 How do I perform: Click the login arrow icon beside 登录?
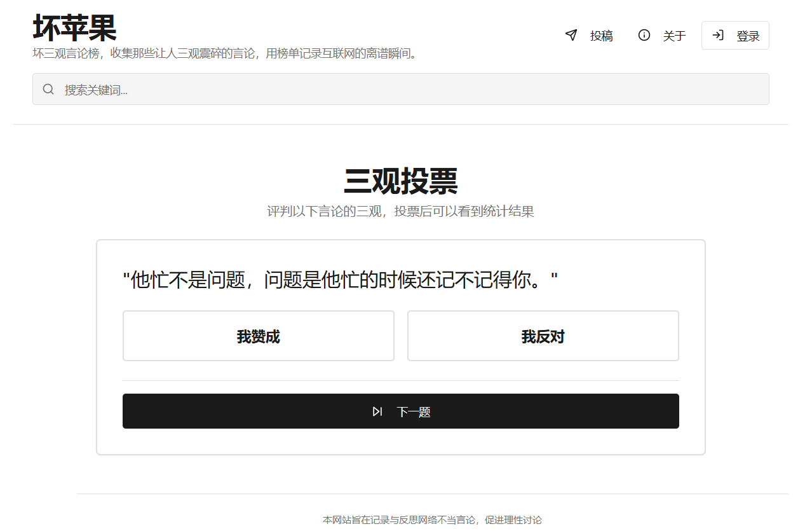coord(718,35)
